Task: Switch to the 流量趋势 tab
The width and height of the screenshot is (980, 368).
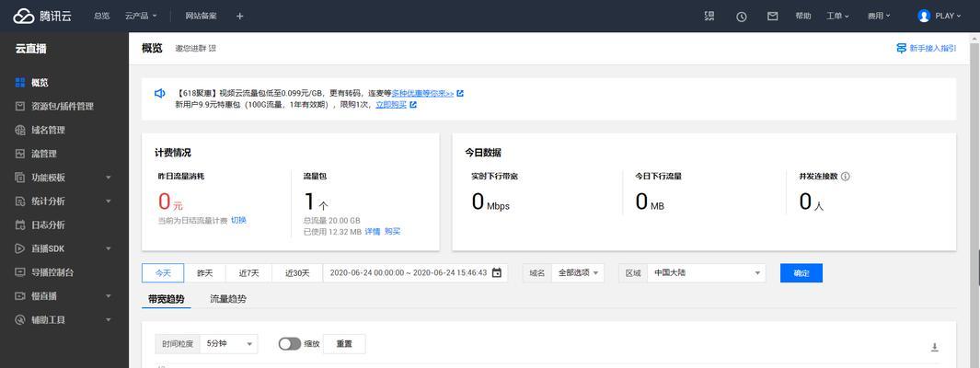Action: click(228, 299)
